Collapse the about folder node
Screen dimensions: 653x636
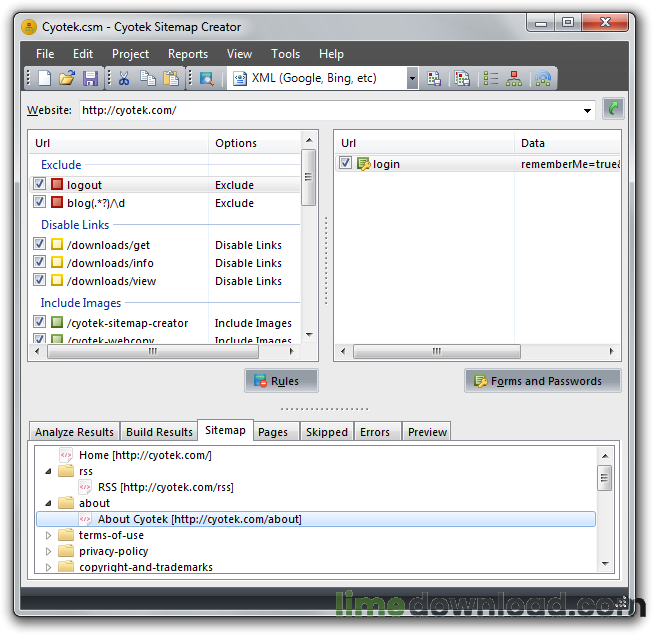[x=48, y=503]
